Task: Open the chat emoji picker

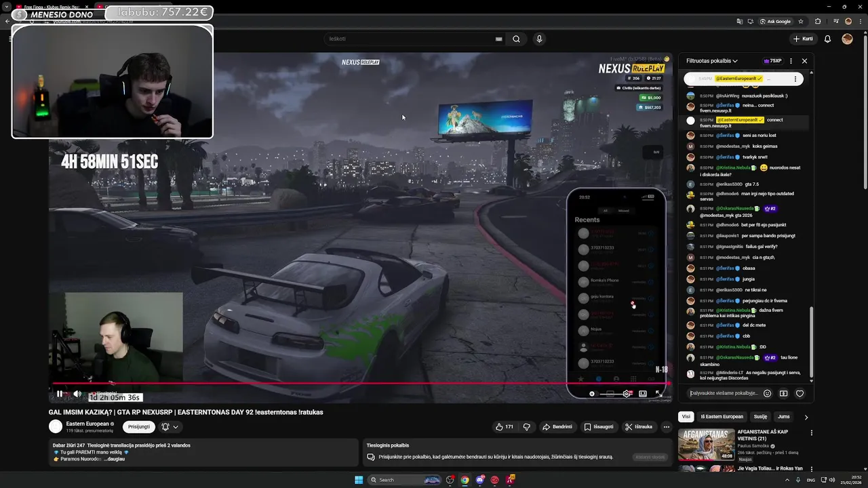Action: (767, 393)
